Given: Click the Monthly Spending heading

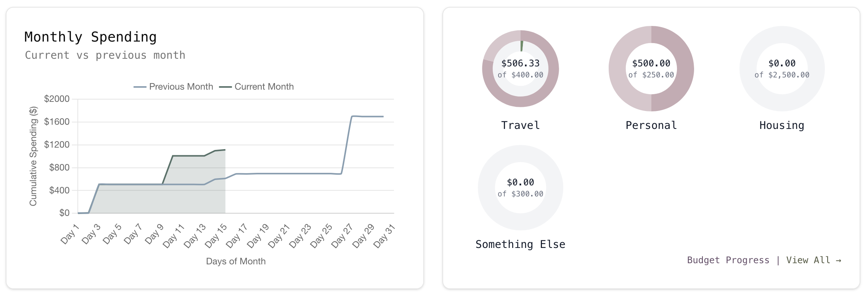Looking at the screenshot, I should 90,37.
